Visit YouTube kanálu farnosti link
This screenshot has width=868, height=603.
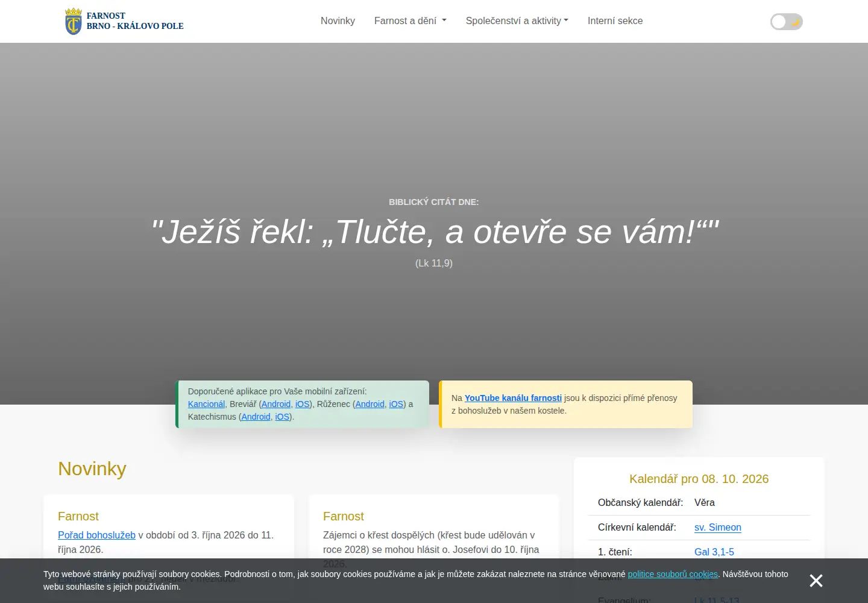click(513, 398)
